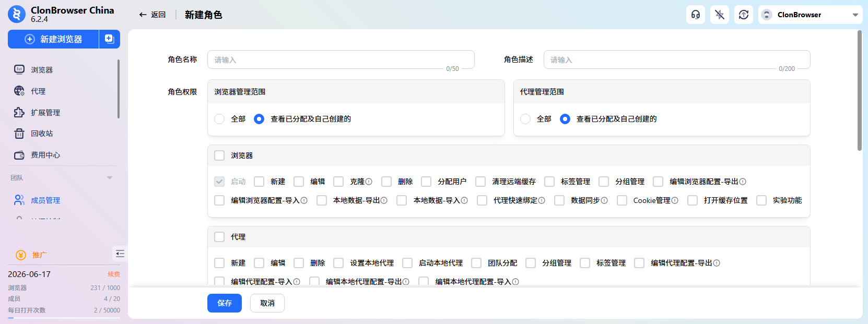Image resolution: width=868 pixels, height=324 pixels.
Task: Click info icon beside Cookie管理
Action: [x=675, y=200]
